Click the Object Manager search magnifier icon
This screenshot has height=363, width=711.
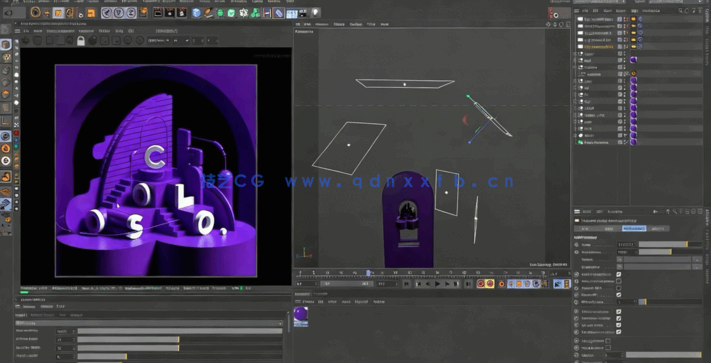point(680,10)
